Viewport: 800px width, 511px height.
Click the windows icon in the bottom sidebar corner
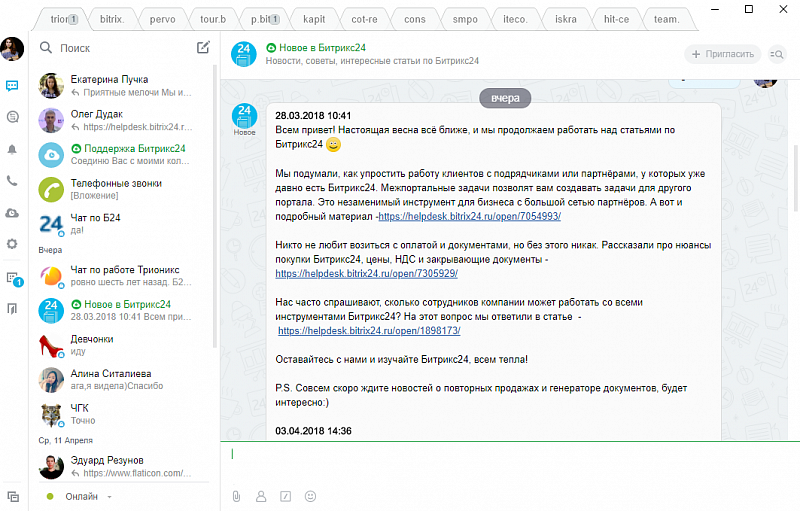pyautogui.click(x=13, y=496)
